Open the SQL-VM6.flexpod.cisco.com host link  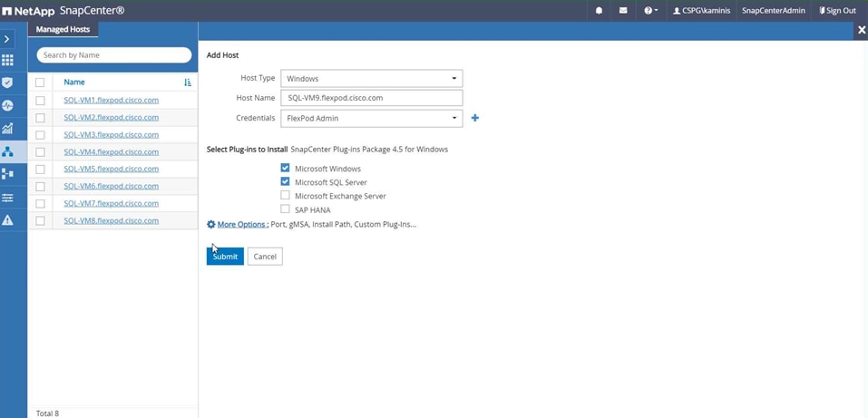112,186
